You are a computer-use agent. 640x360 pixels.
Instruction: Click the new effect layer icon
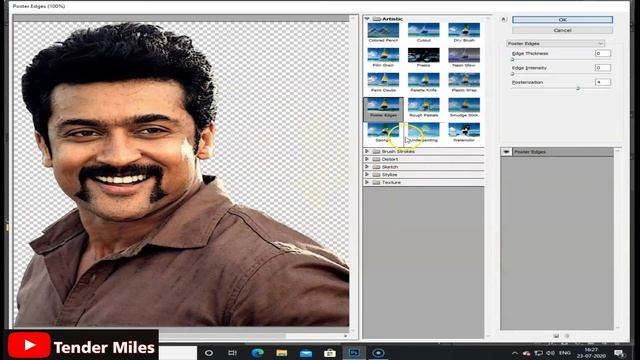click(556, 336)
